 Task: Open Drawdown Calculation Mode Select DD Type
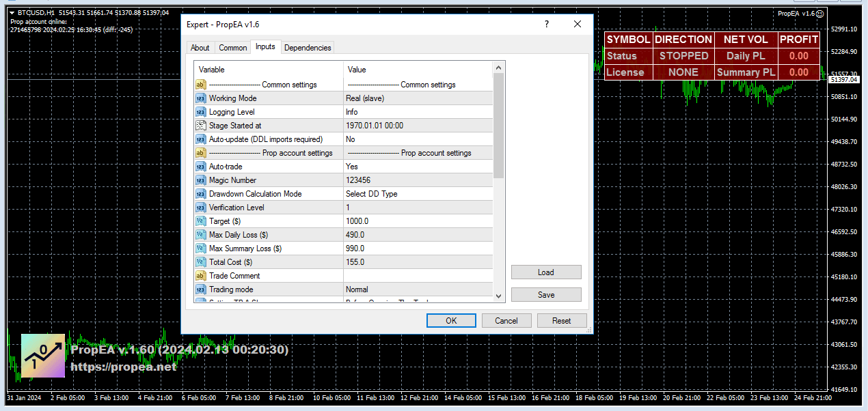418,194
